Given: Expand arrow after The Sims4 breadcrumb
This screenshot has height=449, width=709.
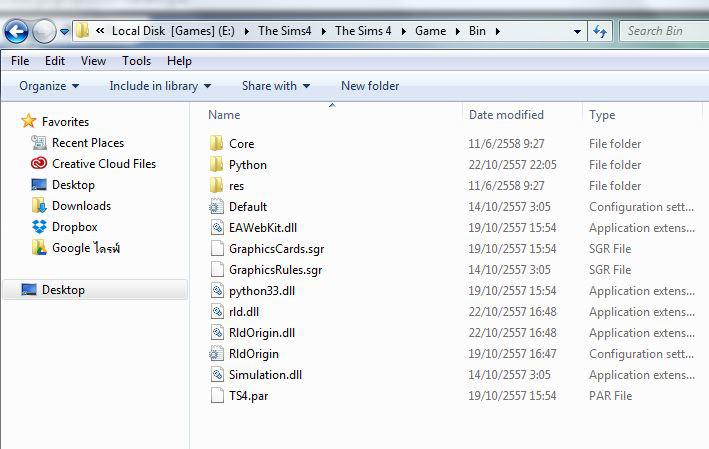Looking at the screenshot, I should [324, 31].
